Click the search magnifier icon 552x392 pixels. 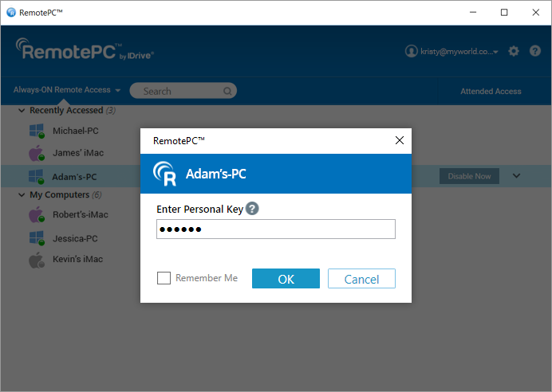(x=228, y=91)
